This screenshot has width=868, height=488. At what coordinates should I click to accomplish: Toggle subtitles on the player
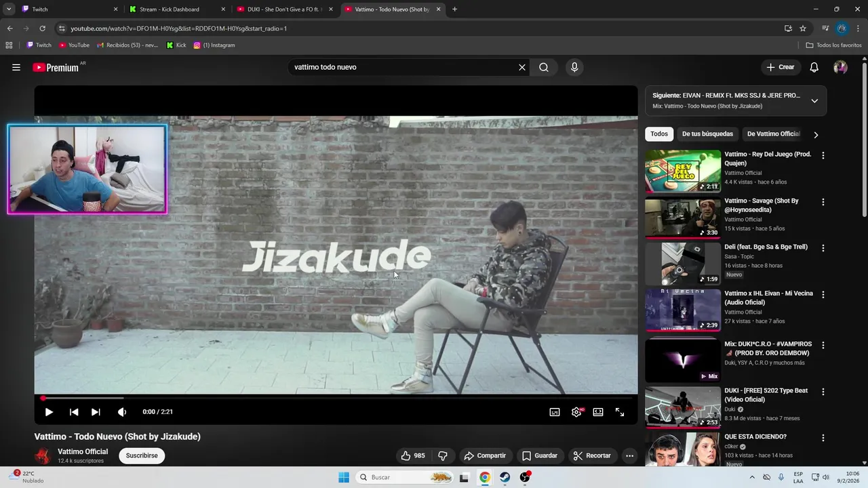555,412
